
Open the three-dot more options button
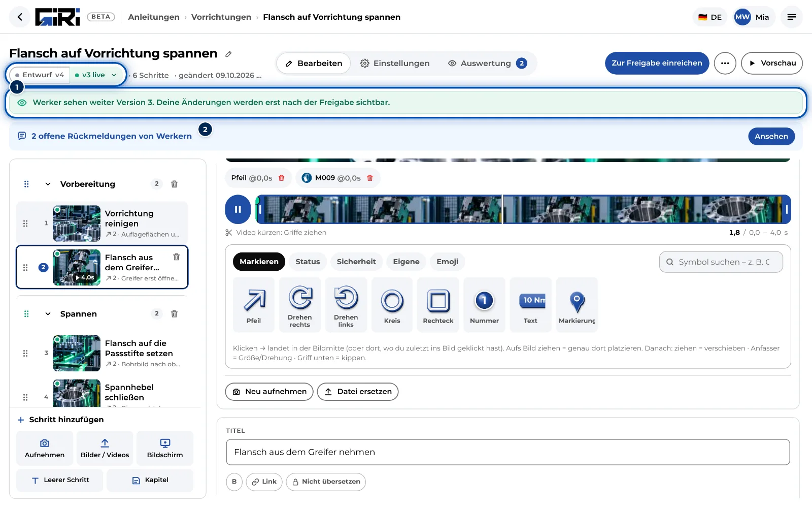[x=725, y=63]
